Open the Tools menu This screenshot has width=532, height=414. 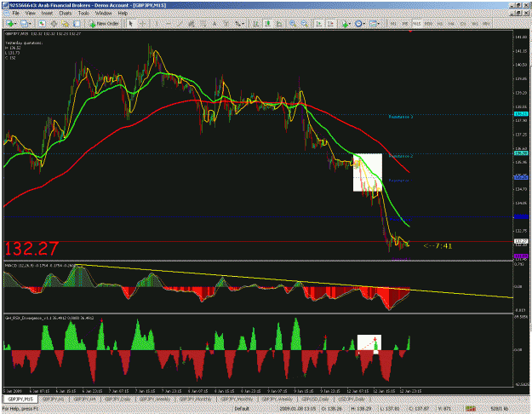pos(83,14)
